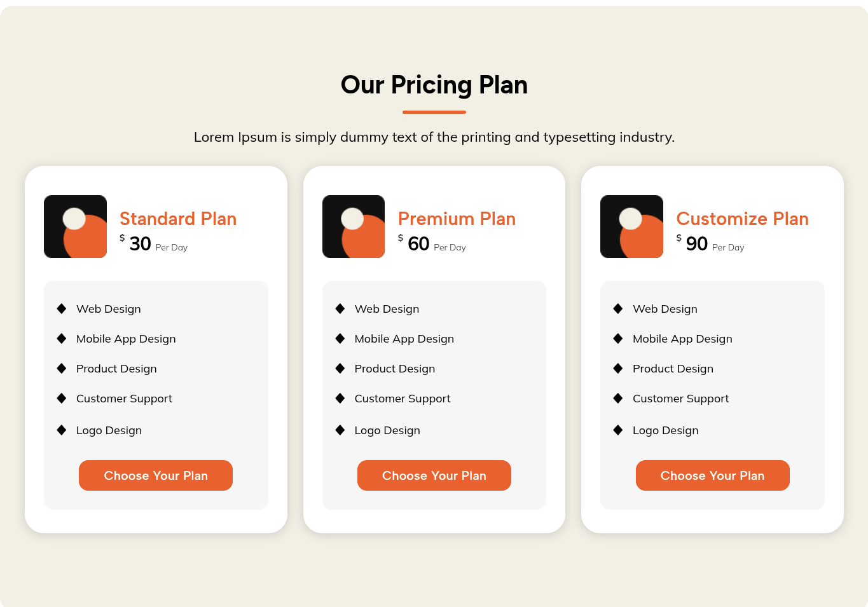Select the Standard Plan title
Image resolution: width=868 pixels, height=607 pixels.
coord(178,219)
